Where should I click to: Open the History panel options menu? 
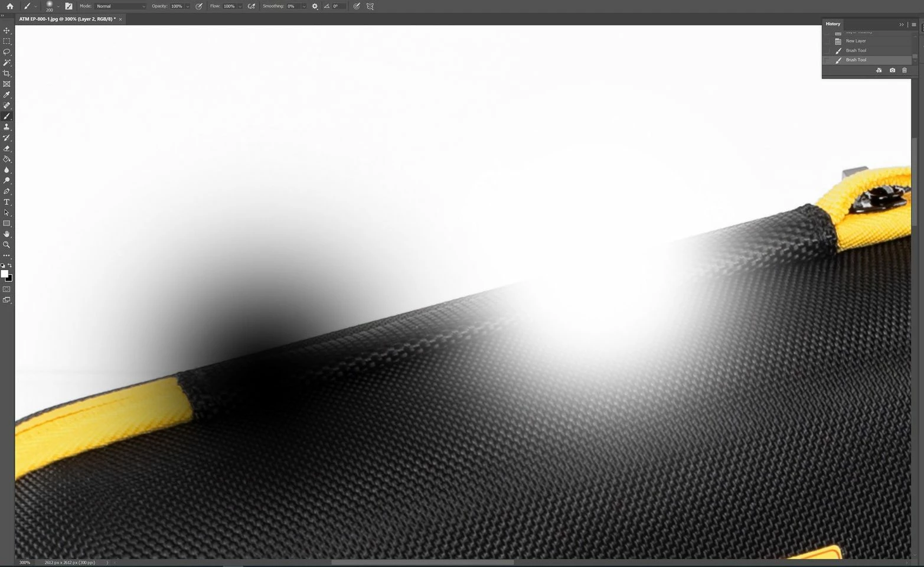point(914,24)
